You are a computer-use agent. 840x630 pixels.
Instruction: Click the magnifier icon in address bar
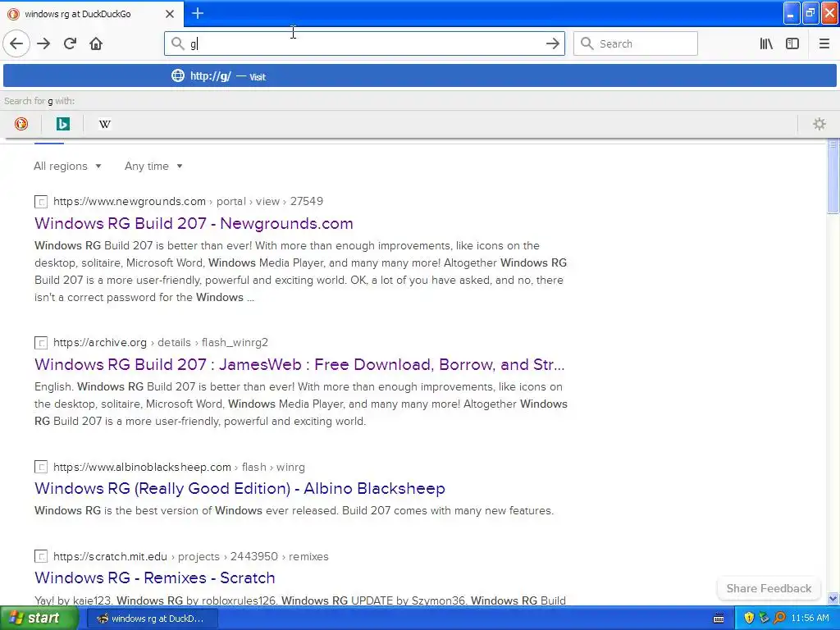pos(177,43)
